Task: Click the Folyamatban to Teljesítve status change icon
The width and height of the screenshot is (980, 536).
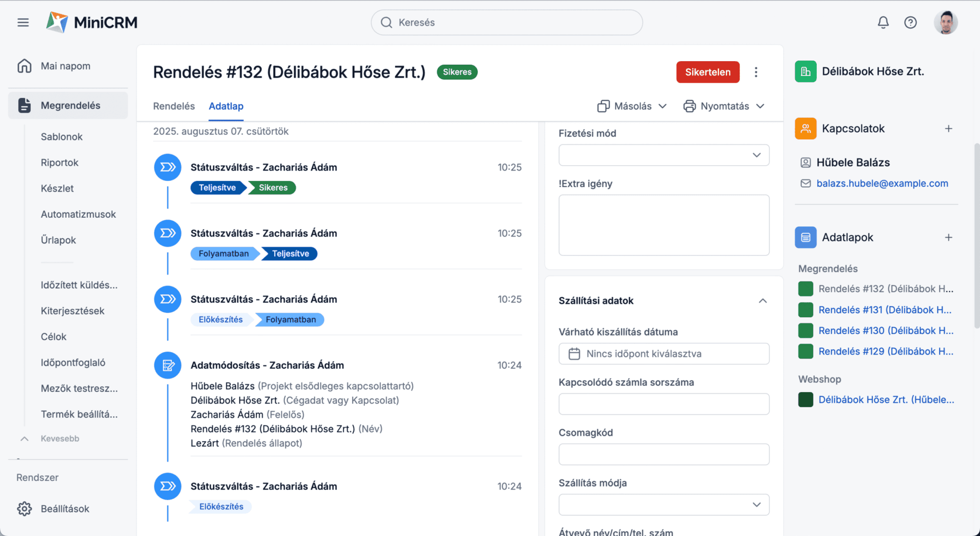Action: coord(167,233)
